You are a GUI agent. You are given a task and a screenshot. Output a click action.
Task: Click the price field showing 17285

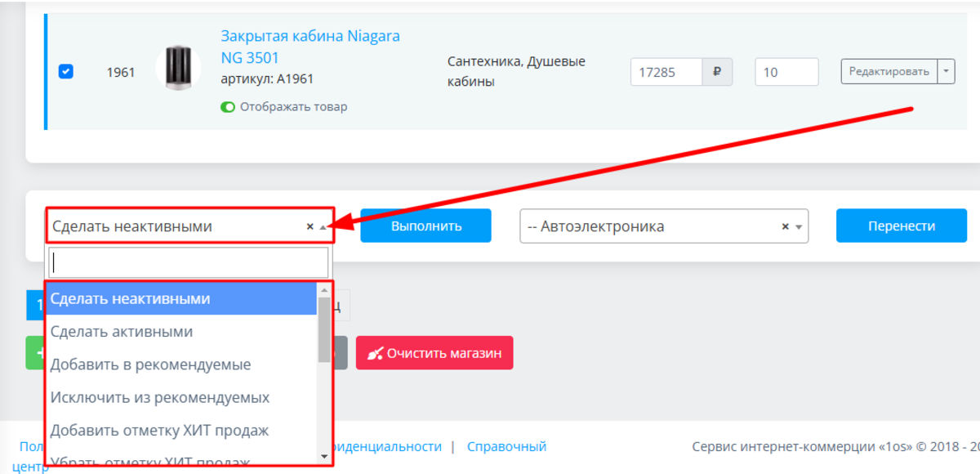click(x=666, y=72)
